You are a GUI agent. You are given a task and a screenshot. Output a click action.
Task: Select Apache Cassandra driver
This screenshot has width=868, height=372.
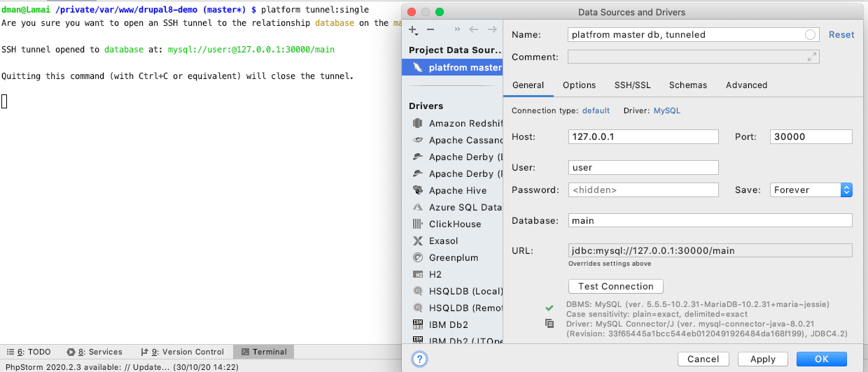452,140
